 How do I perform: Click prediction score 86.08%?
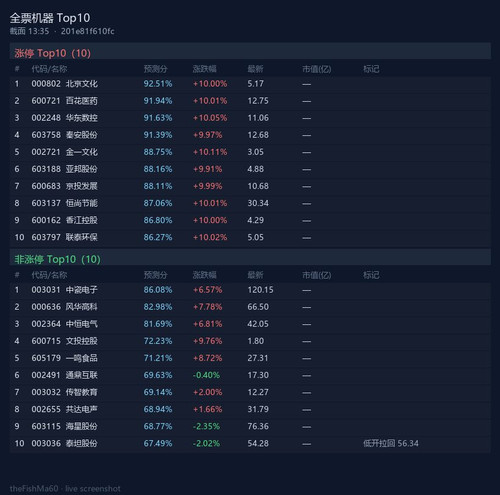(158, 290)
